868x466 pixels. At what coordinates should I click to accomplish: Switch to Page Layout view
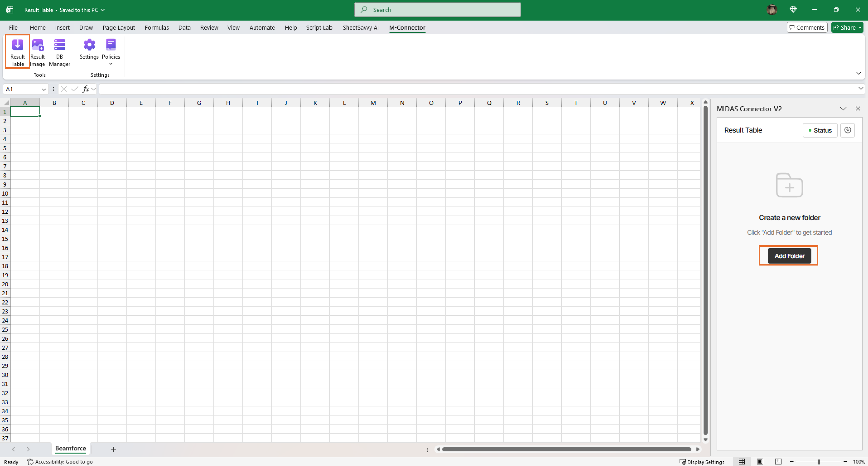pyautogui.click(x=760, y=462)
